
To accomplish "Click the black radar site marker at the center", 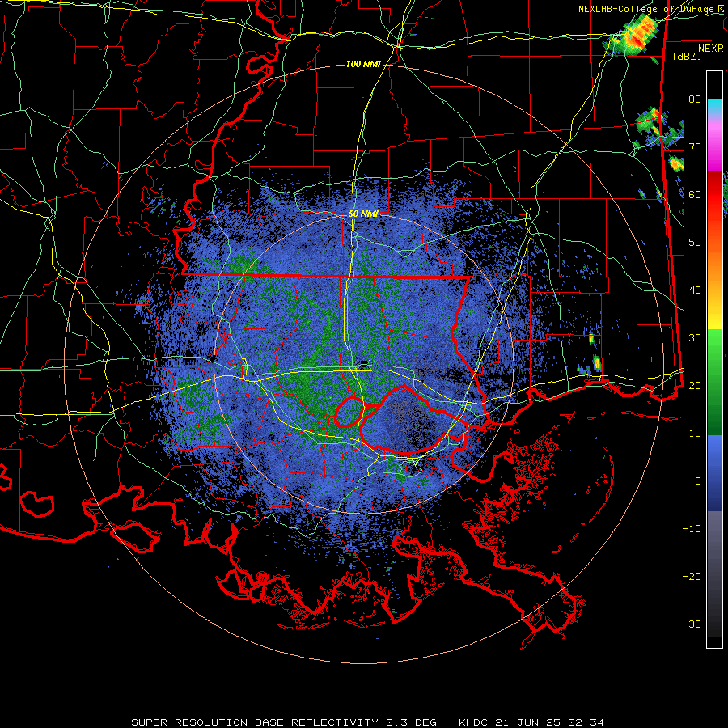I will pos(364,363).
